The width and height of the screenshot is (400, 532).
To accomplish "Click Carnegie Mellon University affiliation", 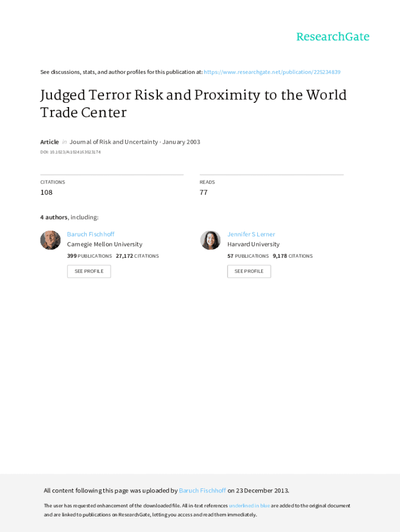I will (x=104, y=244).
